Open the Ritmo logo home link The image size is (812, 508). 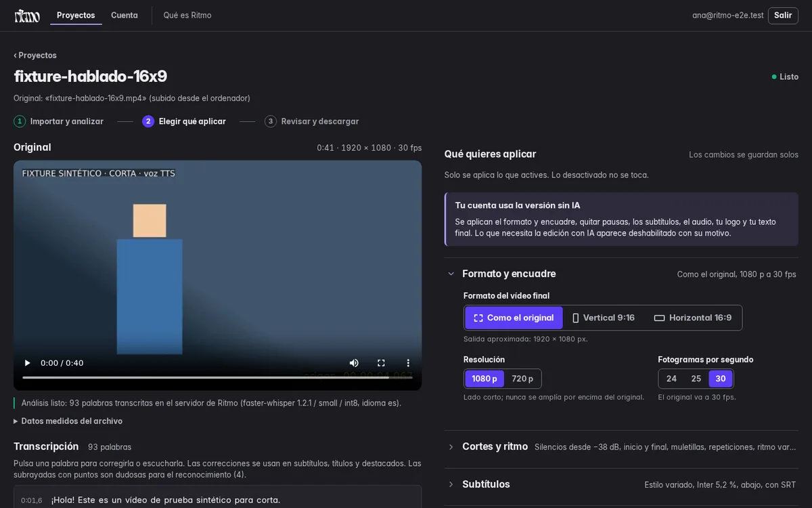tap(27, 16)
